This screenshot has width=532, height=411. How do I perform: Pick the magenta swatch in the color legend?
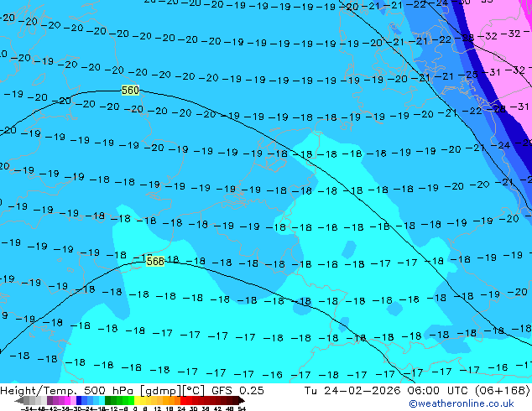click(67, 400)
